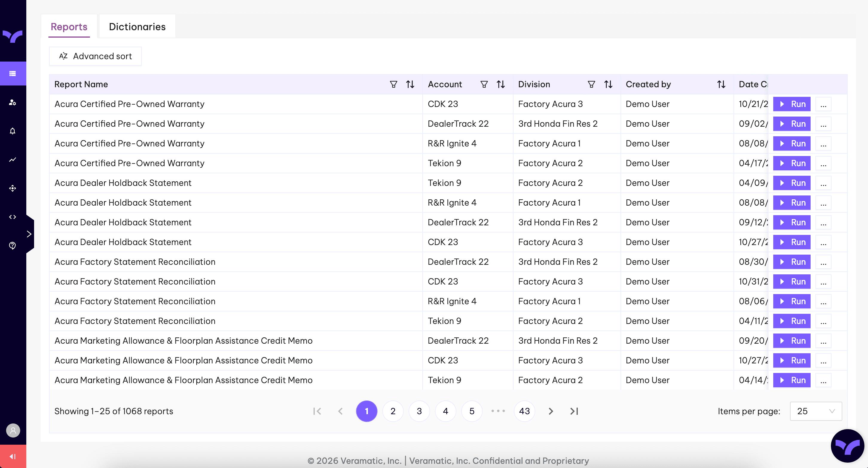Screen dimensions: 868x468
Task: Click the 'Tekion 9' account in Certified Pre-Owned Warranty row
Action: pyautogui.click(x=444, y=163)
